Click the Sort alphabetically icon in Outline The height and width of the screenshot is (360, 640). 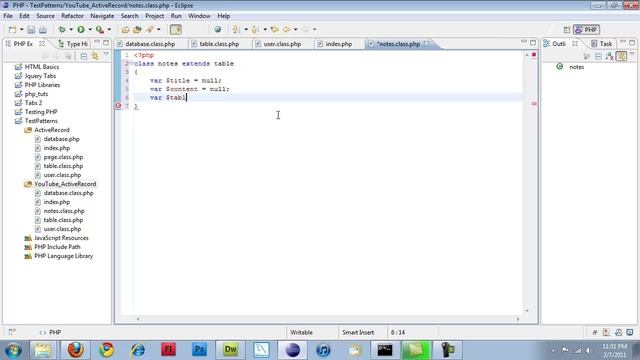pyautogui.click(x=609, y=56)
